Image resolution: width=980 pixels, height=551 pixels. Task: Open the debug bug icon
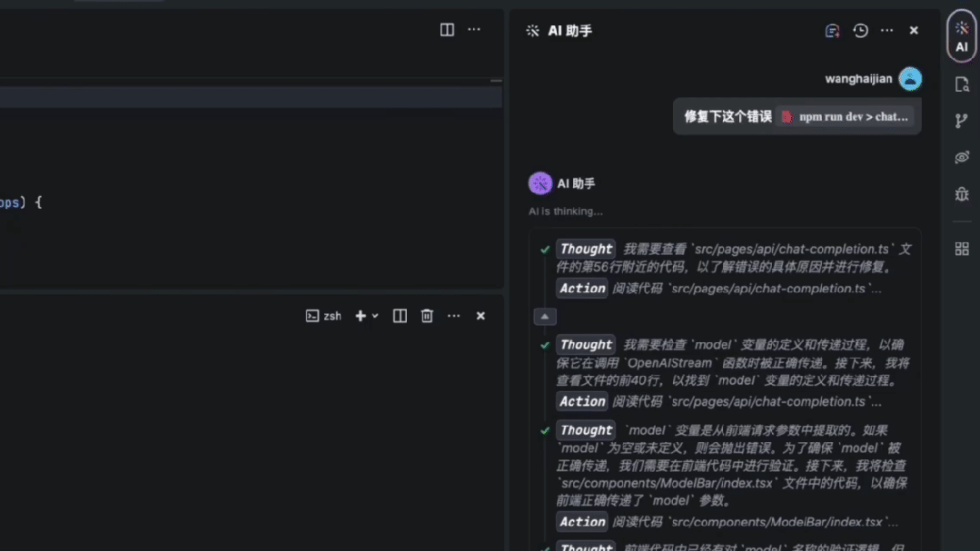[x=962, y=193]
